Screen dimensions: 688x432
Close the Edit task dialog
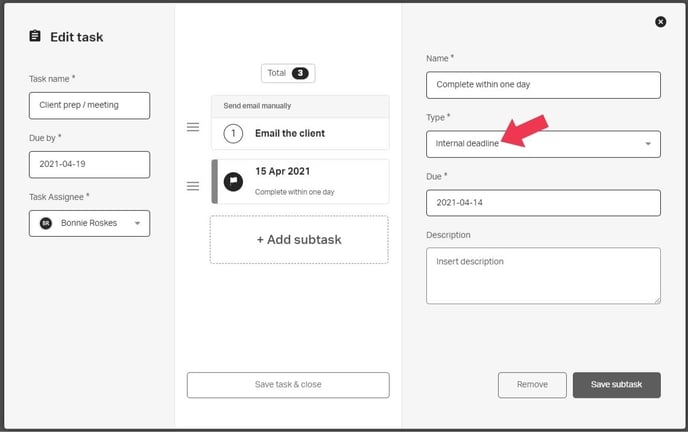[x=660, y=21]
